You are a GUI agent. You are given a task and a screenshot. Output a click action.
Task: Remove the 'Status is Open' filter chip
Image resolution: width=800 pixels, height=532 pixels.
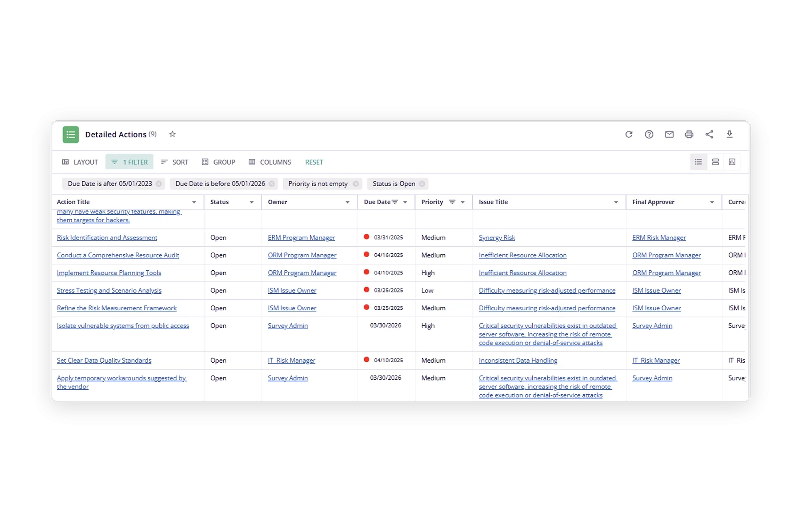point(422,184)
